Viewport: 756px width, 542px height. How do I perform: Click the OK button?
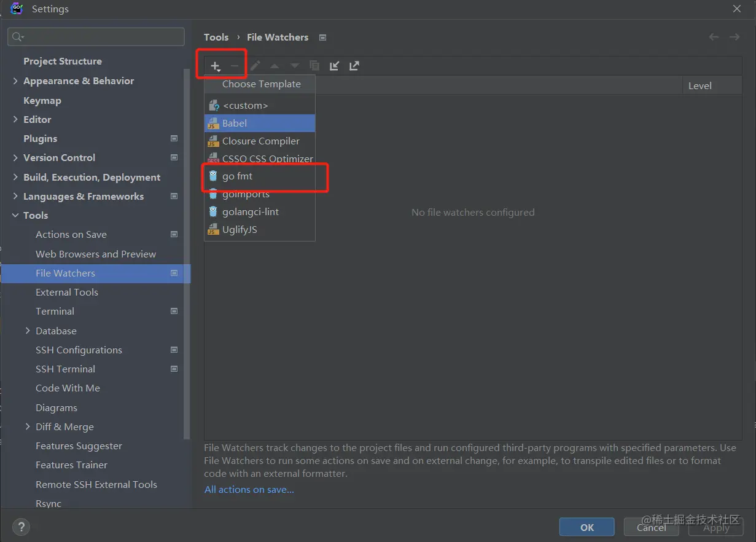click(587, 527)
